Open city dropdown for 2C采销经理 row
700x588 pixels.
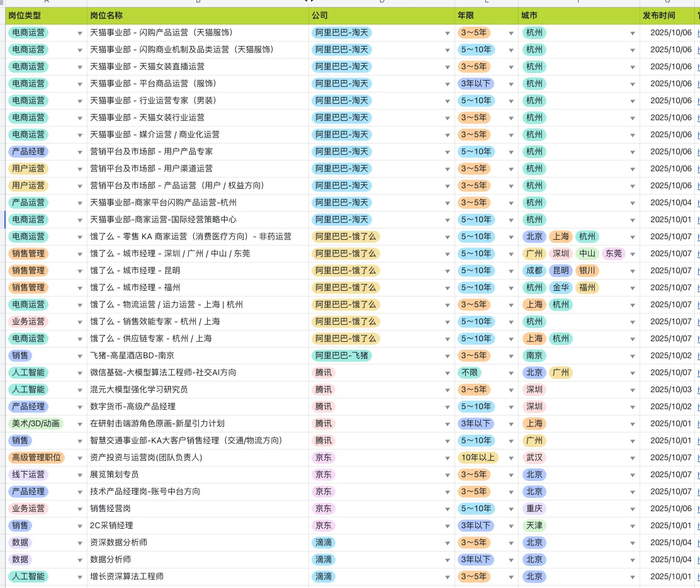point(633,526)
